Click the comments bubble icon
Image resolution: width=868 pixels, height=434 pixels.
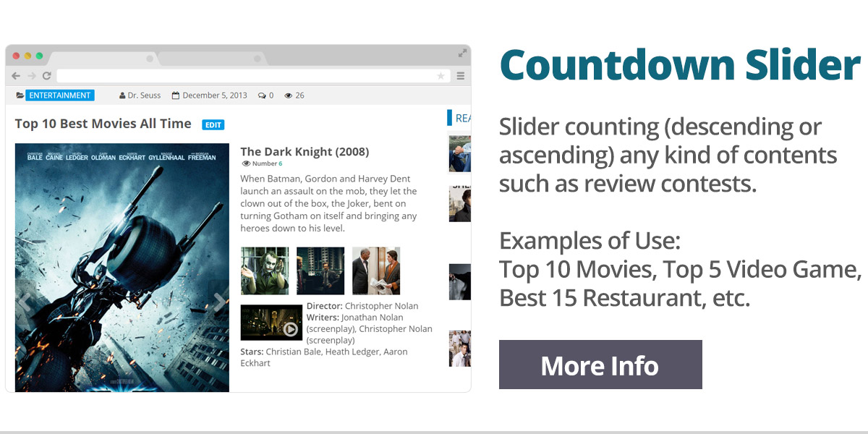click(x=262, y=95)
